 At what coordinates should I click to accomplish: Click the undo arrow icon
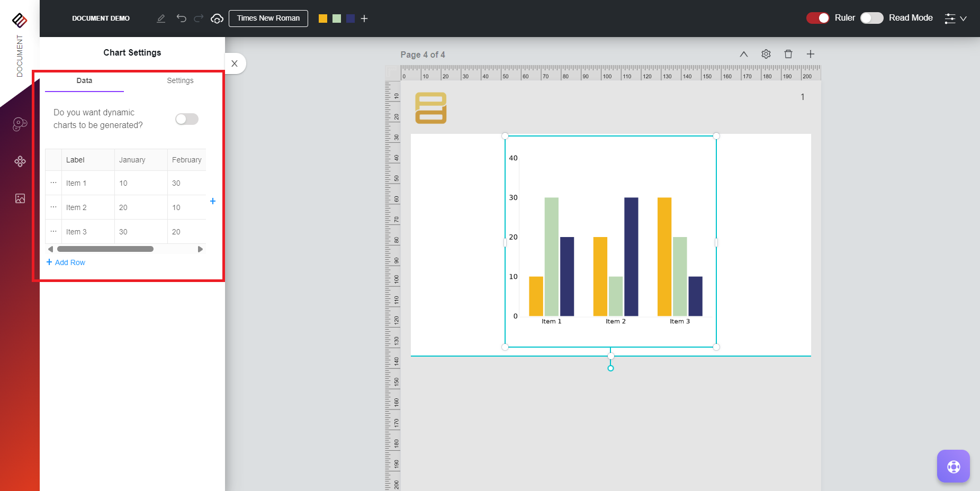tap(181, 19)
